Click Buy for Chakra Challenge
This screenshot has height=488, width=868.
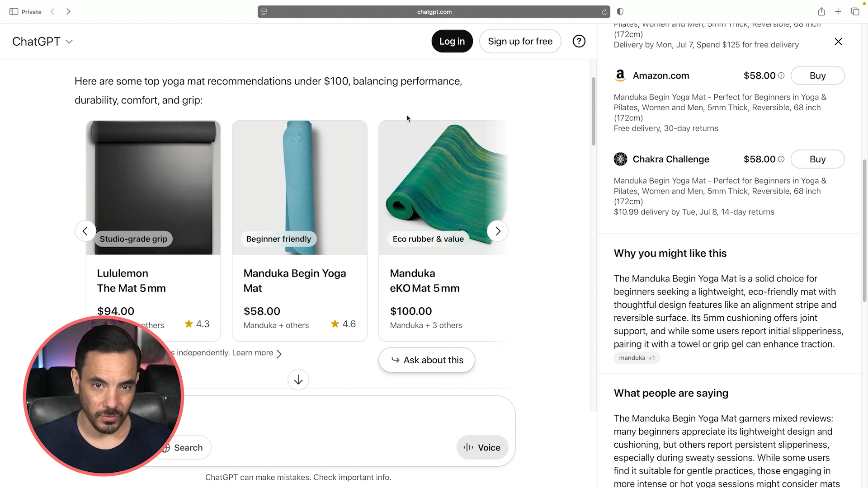(817, 159)
